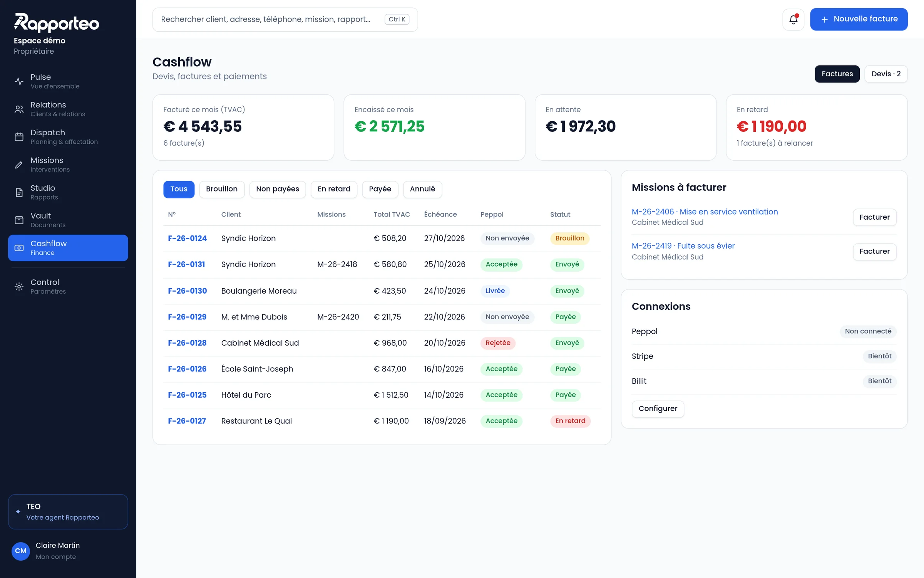Open invoice F-26-0131

click(x=186, y=264)
